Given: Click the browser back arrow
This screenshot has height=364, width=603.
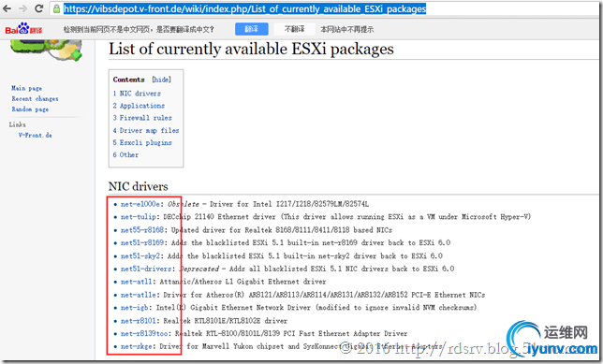Looking at the screenshot, I should 7,8.
